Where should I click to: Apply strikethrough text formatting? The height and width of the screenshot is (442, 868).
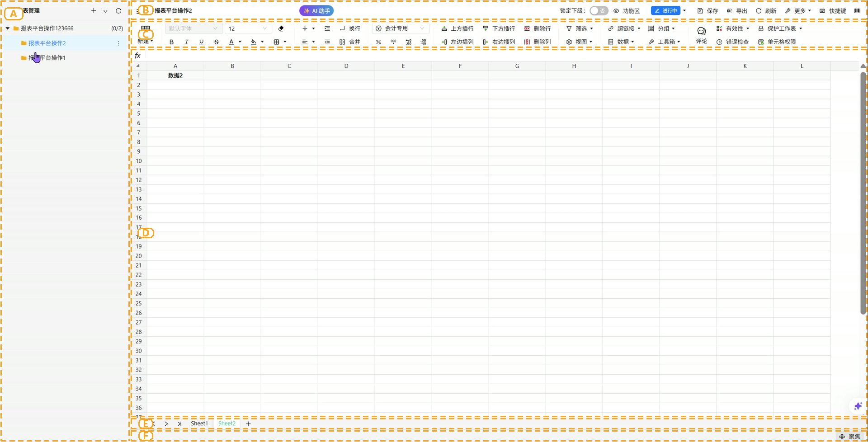click(216, 42)
